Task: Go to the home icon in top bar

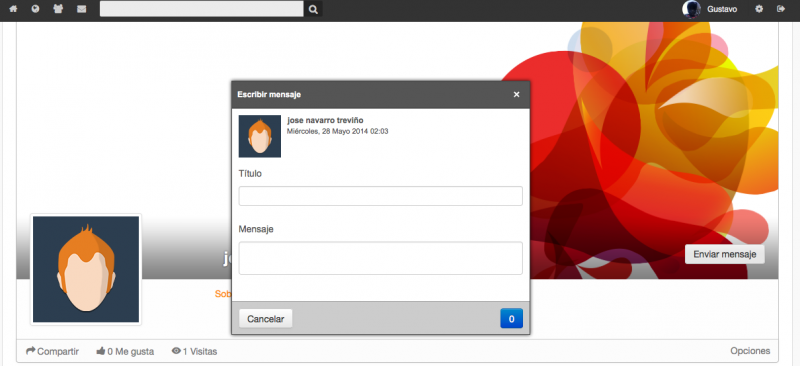Action: [x=13, y=9]
